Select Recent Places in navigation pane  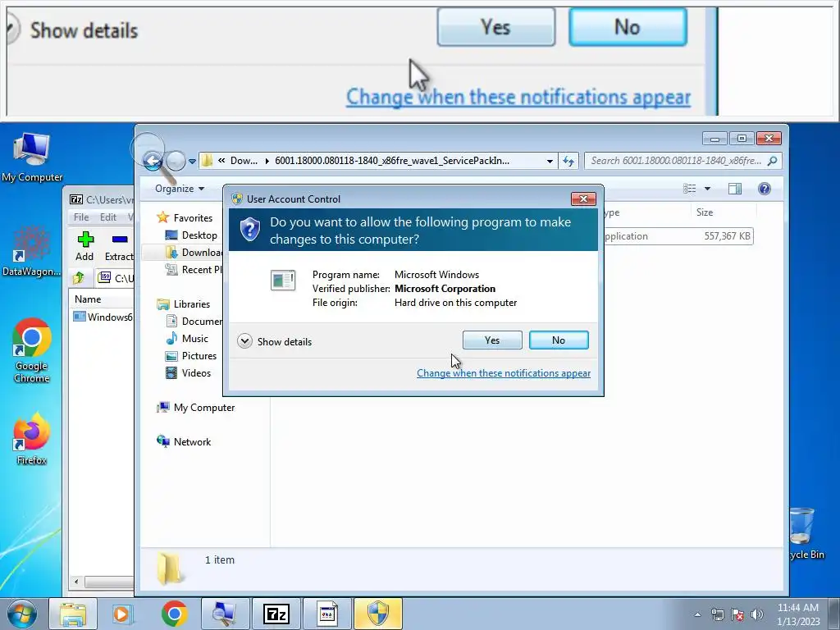click(193, 269)
